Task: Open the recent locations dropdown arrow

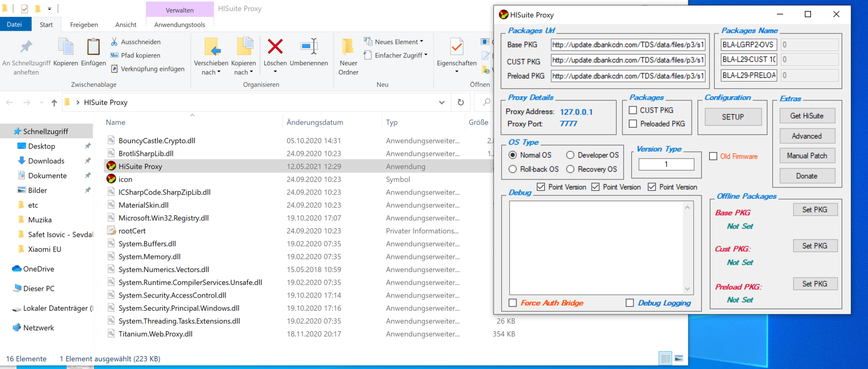Action: coord(41,103)
